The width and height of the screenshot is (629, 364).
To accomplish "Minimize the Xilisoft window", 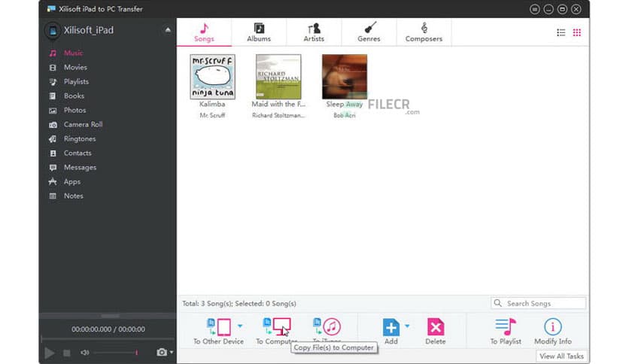I will pyautogui.click(x=548, y=9).
